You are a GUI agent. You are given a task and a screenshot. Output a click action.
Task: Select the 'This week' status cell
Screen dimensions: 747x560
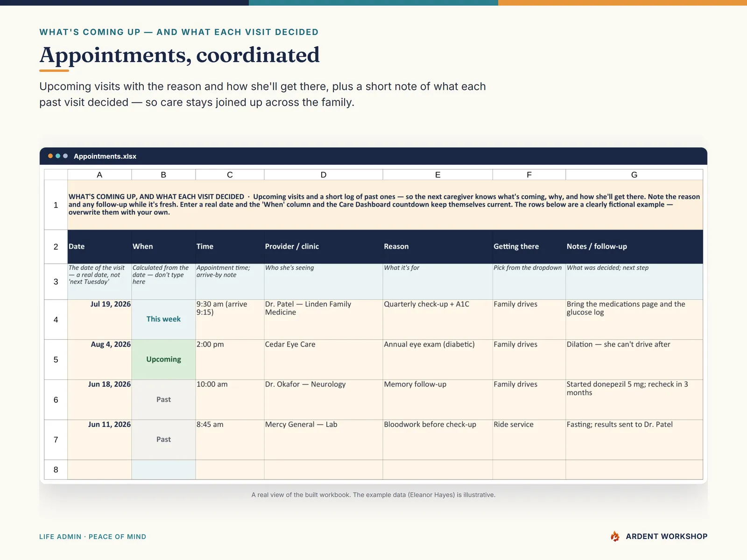tap(163, 320)
